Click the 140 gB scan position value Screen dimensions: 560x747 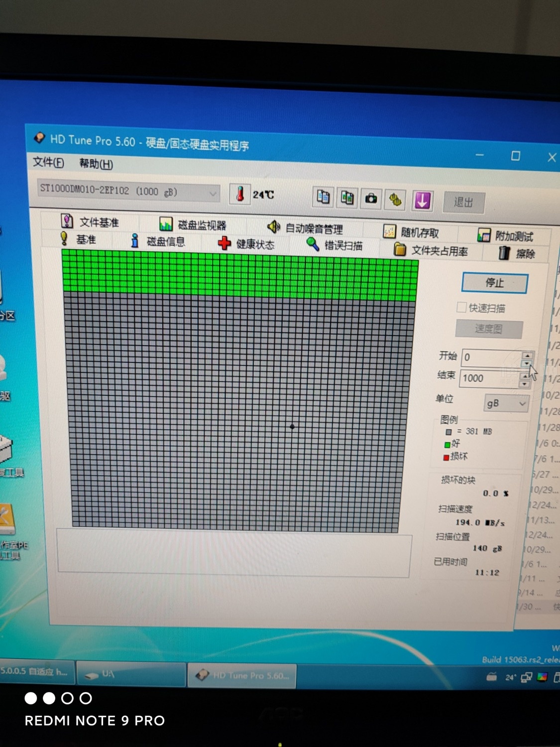tap(487, 548)
